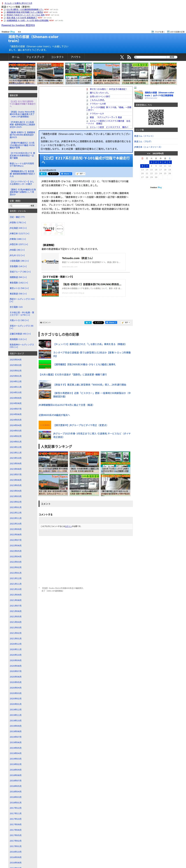Screen dimensions: 186x868
Task: Click the magnifier icon in header search box
Action: click(136, 57)
